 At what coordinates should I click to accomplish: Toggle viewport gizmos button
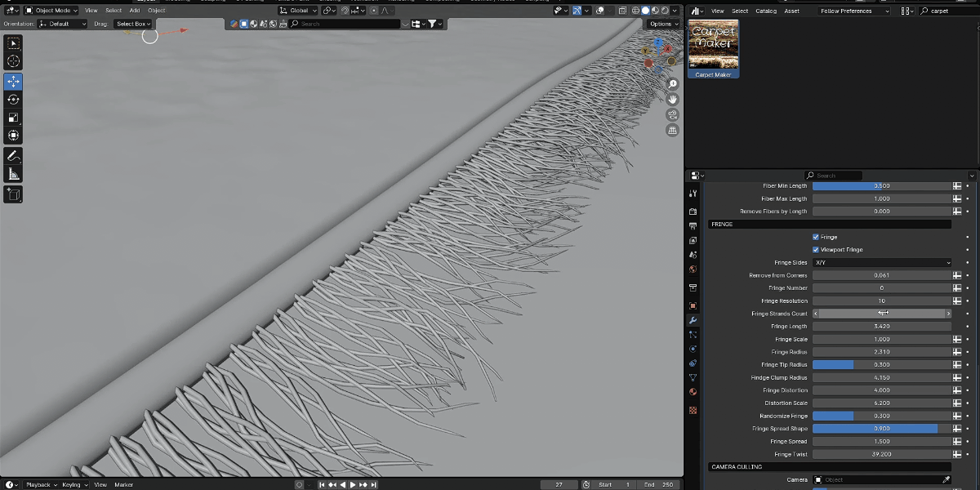pyautogui.click(x=576, y=11)
